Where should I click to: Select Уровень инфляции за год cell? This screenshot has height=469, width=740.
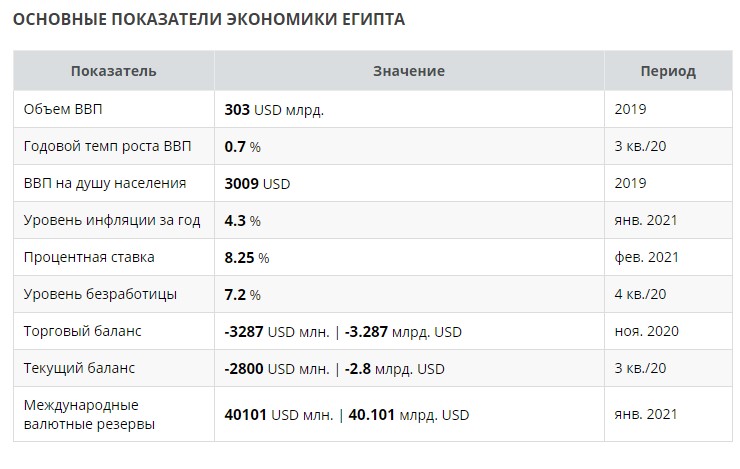click(112, 220)
